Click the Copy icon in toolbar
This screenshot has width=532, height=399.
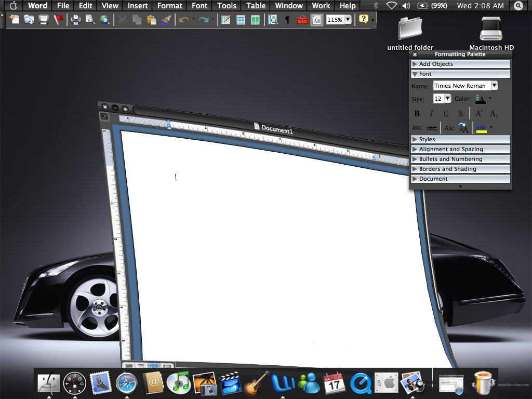[x=137, y=20]
